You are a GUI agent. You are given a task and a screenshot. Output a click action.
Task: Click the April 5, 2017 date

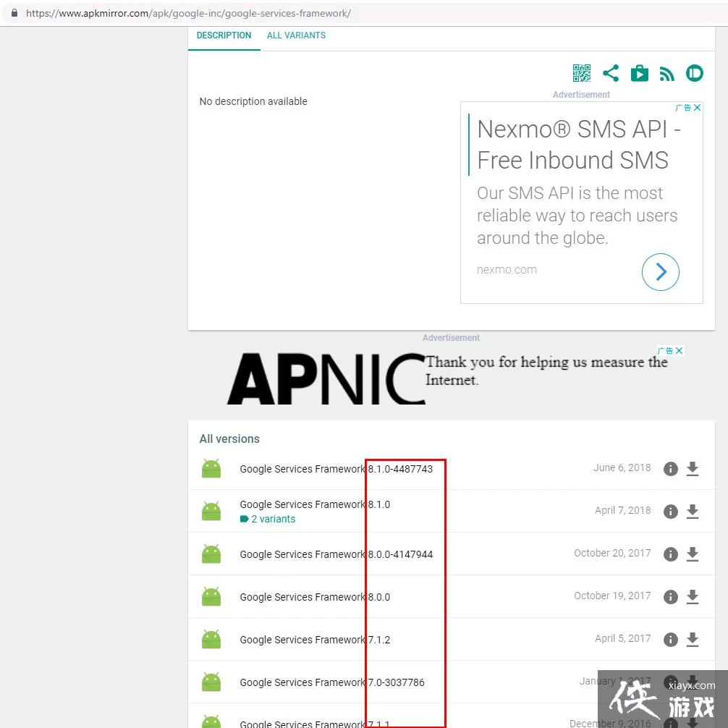coord(623,638)
